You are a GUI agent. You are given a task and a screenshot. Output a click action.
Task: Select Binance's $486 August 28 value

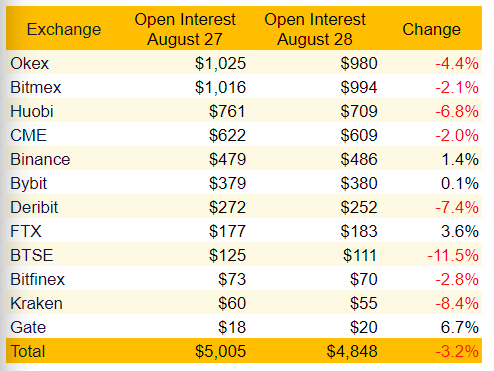[359, 159]
